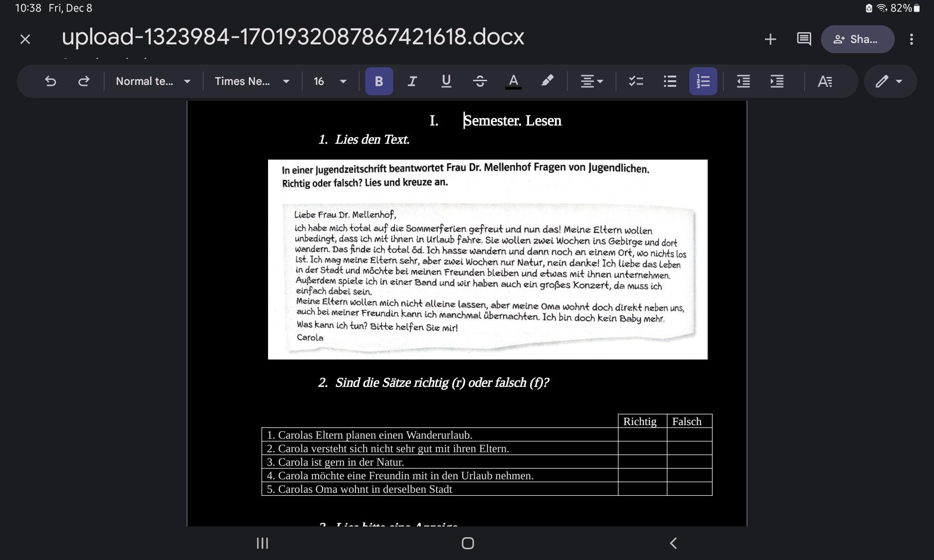
Task: Tap the row 'Carolas Oma wohnt in derselben Stadt'
Action: tap(440, 489)
